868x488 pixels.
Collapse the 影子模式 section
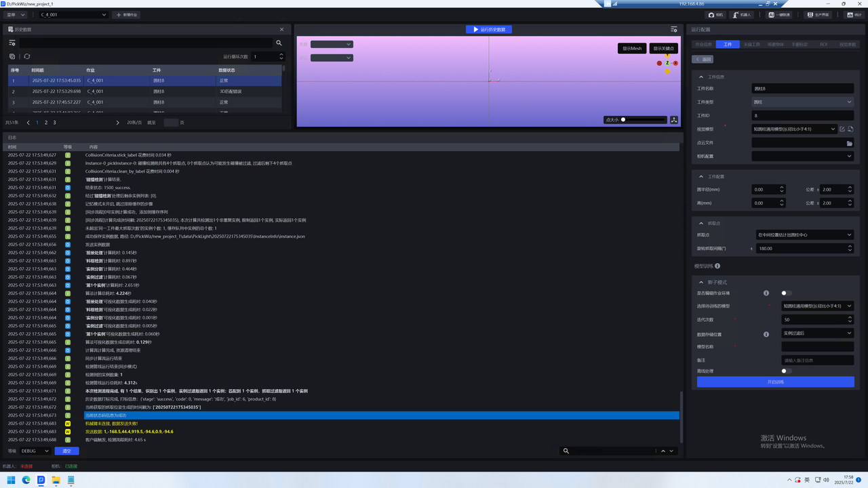click(x=701, y=282)
